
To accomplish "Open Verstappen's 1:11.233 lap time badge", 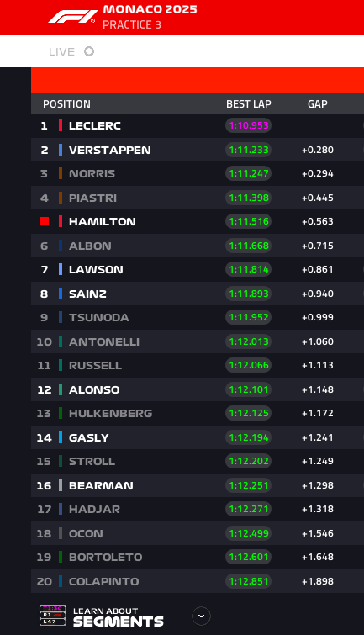I will (x=249, y=150).
